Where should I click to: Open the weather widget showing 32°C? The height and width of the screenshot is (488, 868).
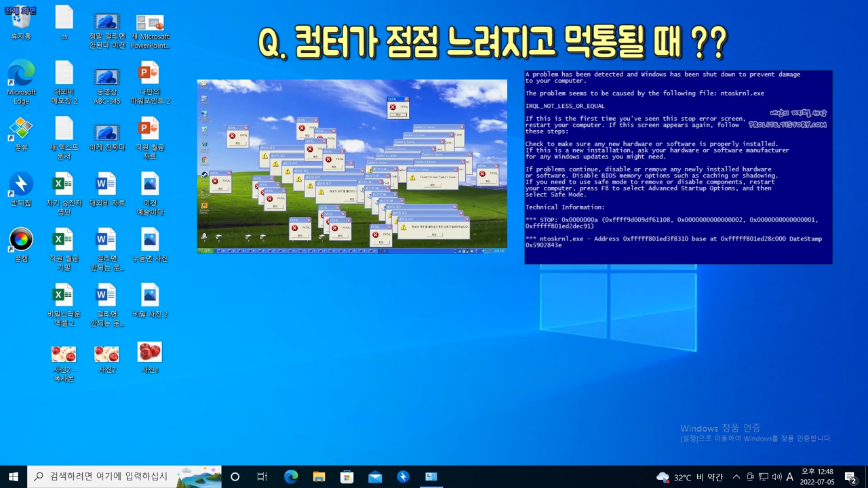click(689, 477)
